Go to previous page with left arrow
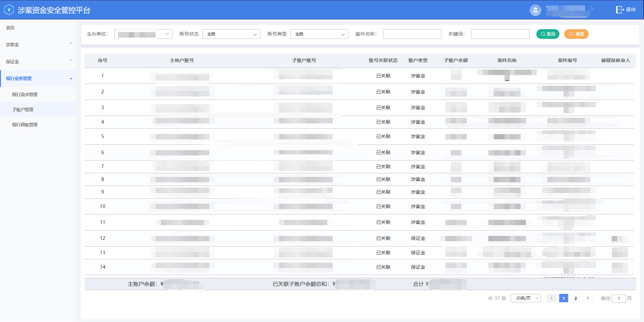Screen dimensions: 644x322 point(551,298)
